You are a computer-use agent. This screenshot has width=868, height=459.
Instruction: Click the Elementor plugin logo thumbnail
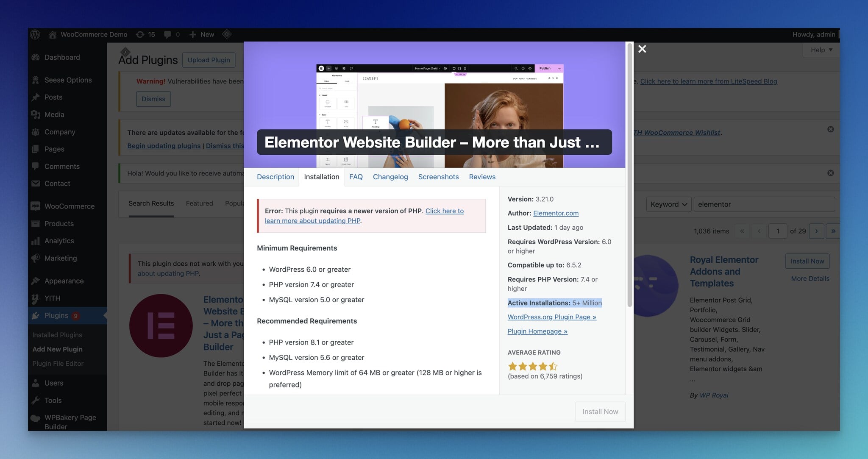point(161,326)
